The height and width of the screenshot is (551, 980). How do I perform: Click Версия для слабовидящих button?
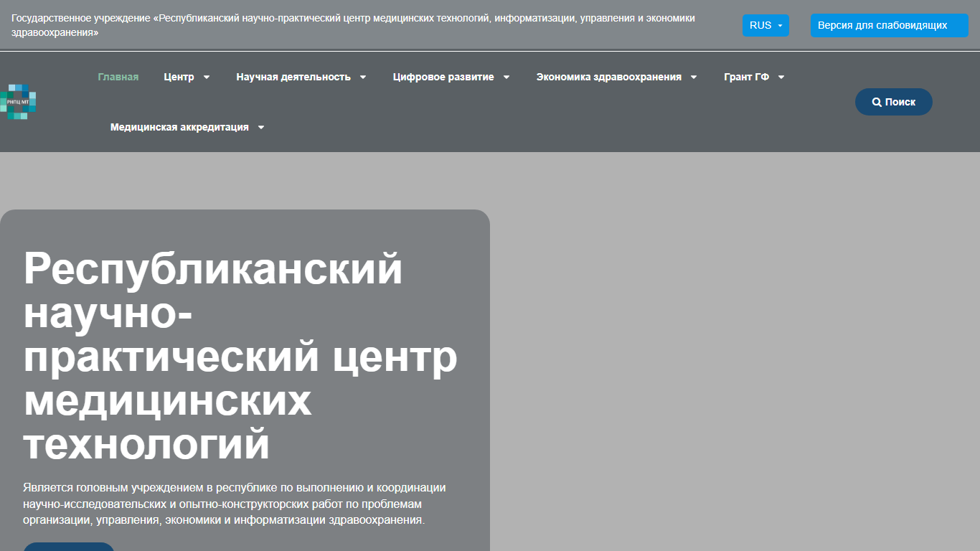click(890, 26)
